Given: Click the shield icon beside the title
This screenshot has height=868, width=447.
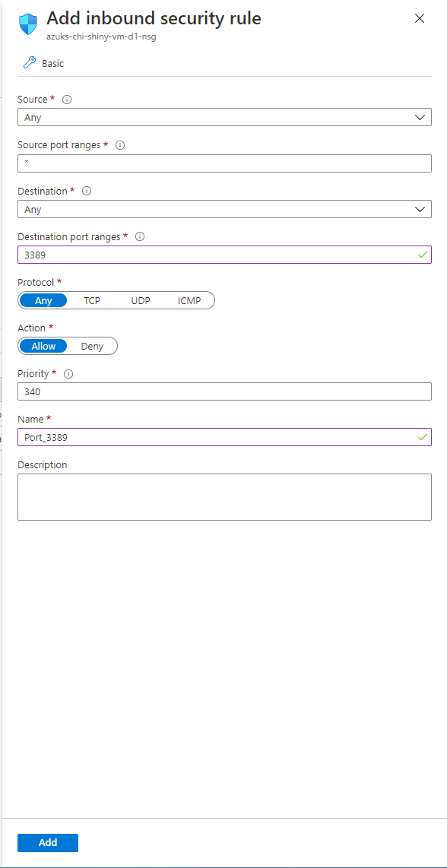Looking at the screenshot, I should 27,23.
